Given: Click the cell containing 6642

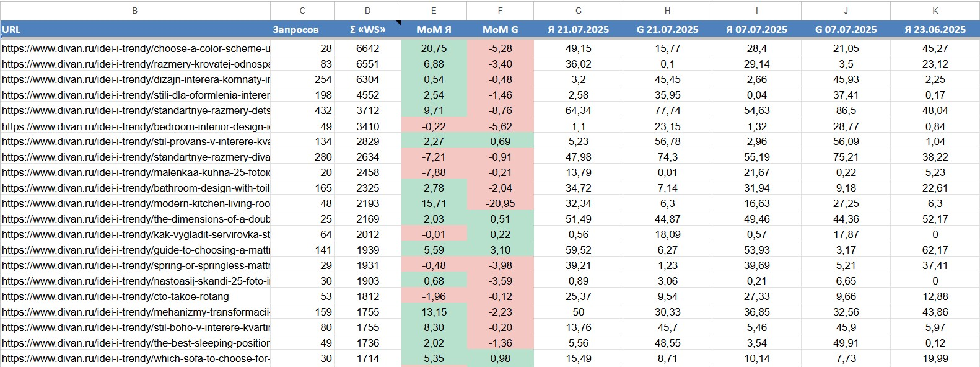Looking at the screenshot, I should tap(367, 48).
